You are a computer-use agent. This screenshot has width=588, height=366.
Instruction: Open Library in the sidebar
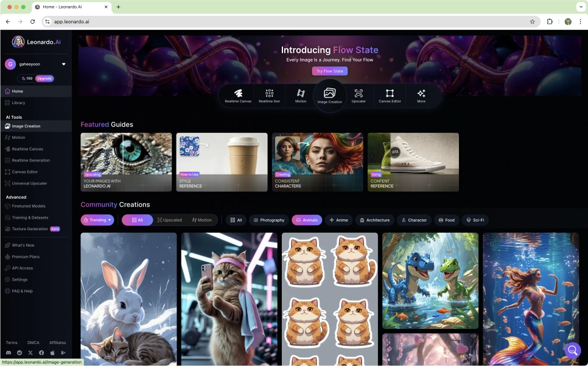pyautogui.click(x=36, y=103)
